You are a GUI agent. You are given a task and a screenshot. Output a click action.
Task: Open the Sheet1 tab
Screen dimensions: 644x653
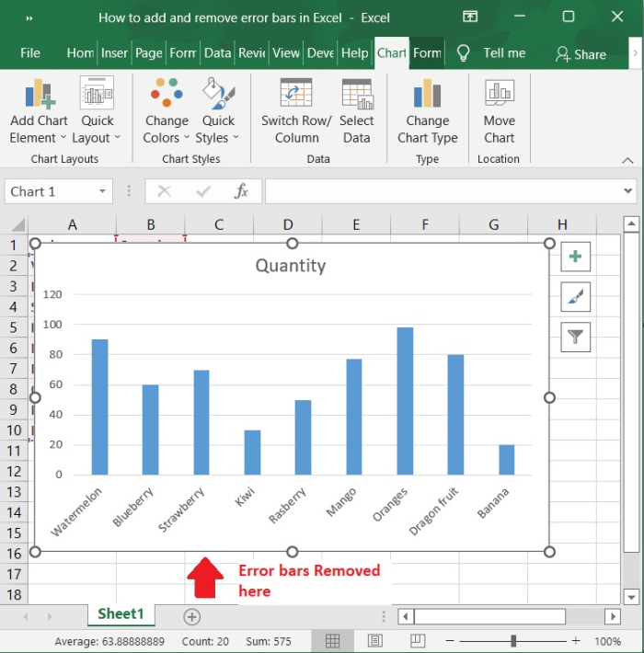121,613
